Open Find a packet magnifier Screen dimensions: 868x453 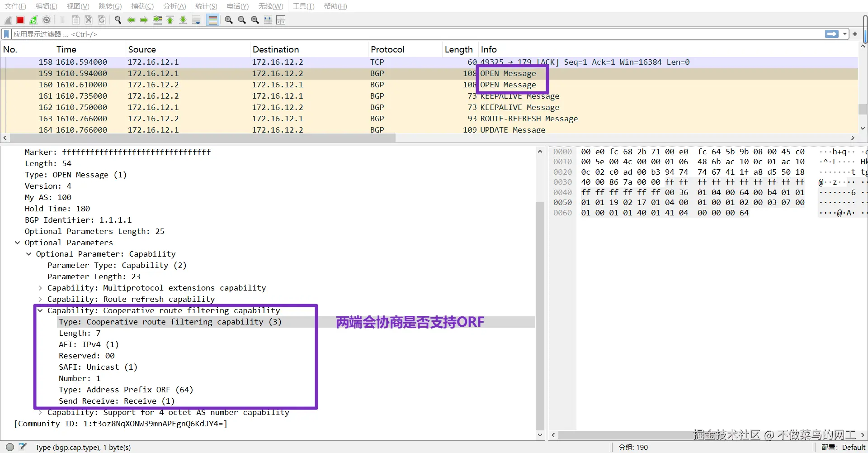[118, 20]
